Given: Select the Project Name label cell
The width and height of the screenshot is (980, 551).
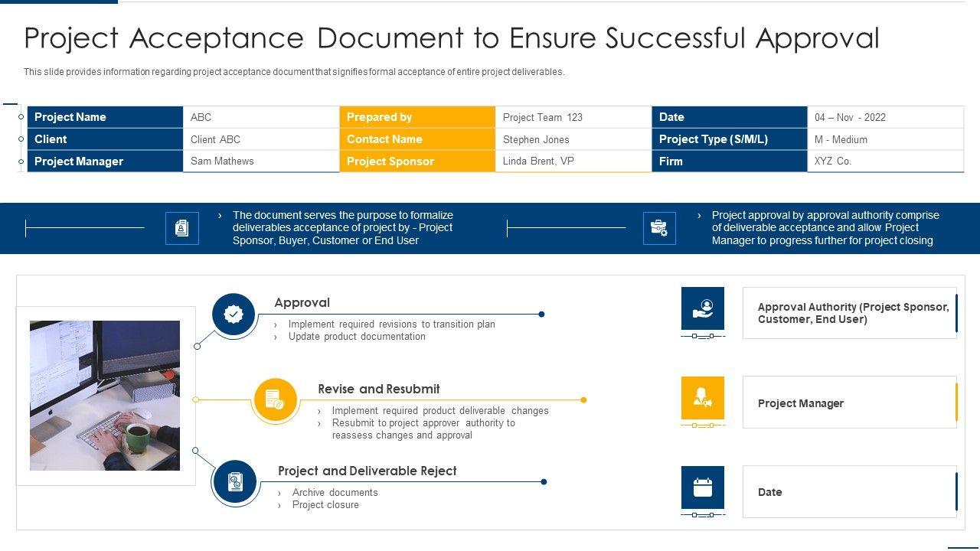Looking at the screenshot, I should [106, 117].
